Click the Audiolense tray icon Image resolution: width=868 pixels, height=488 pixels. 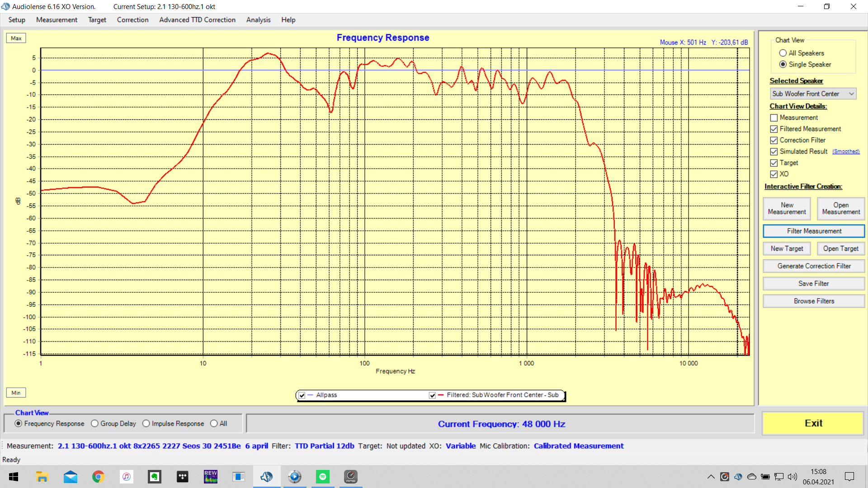pyautogui.click(x=738, y=477)
